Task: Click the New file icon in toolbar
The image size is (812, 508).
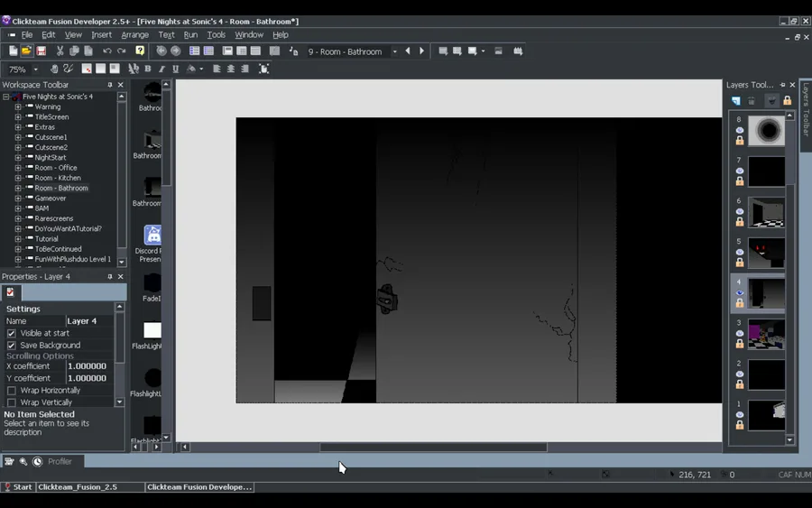Action: click(x=13, y=51)
